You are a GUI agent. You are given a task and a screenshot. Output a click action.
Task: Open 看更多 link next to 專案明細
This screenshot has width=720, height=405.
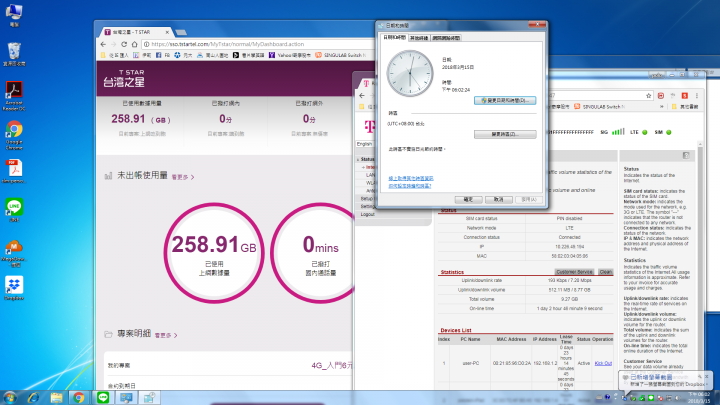click(166, 335)
